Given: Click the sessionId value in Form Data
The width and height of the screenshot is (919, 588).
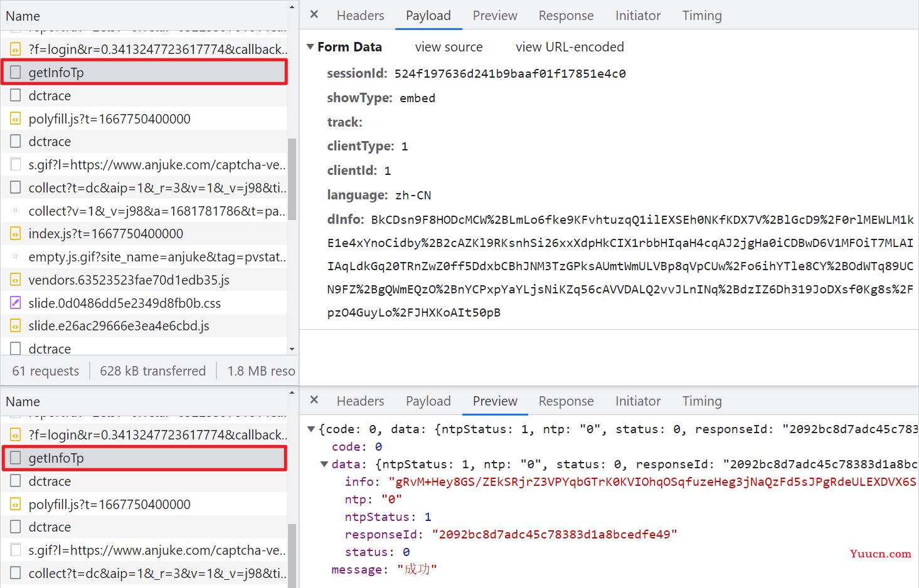Looking at the screenshot, I should click(x=510, y=74).
